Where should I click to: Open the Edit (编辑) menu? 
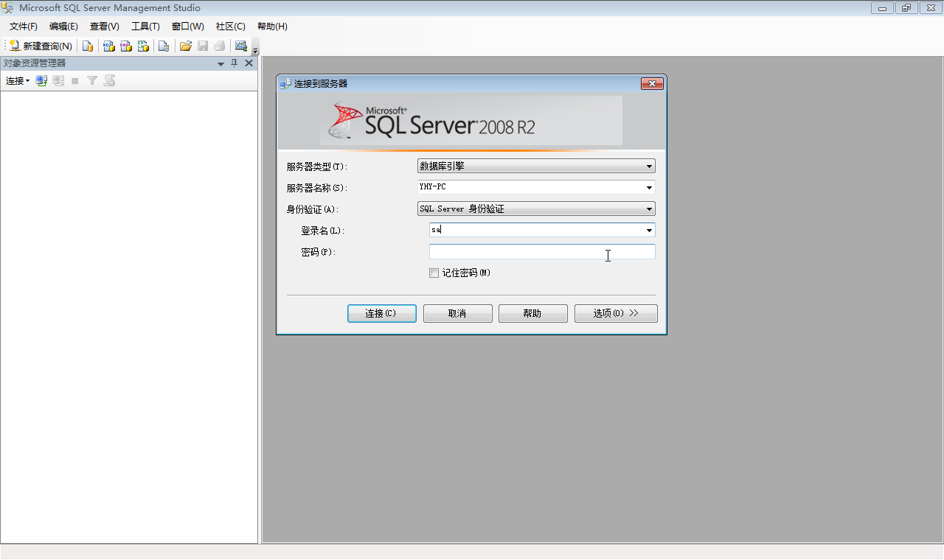click(63, 27)
